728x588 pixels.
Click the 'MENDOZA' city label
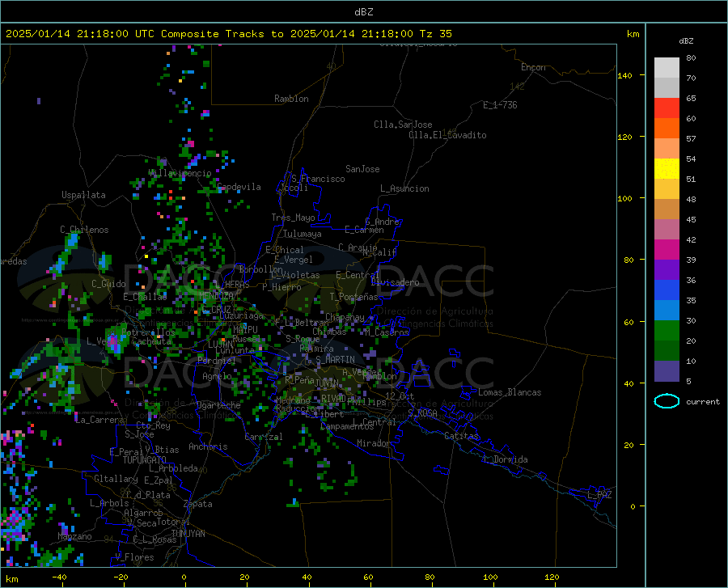[216, 295]
